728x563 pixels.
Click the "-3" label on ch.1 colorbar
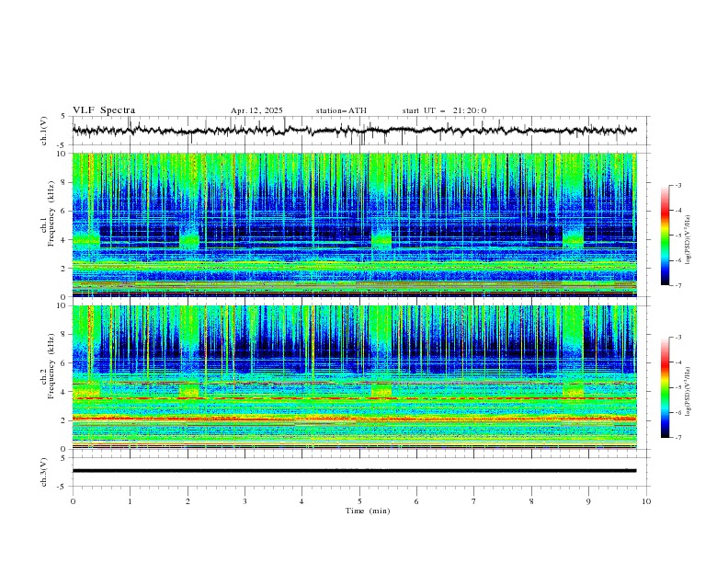[x=678, y=185]
